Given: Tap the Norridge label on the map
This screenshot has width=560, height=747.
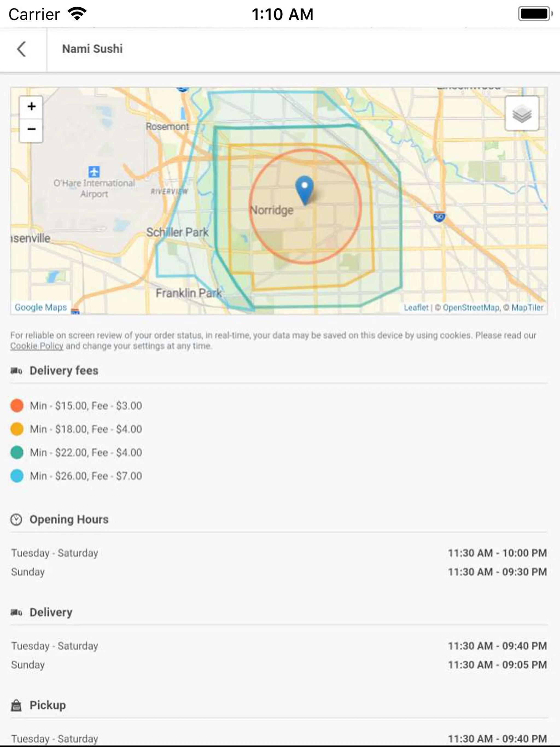Looking at the screenshot, I should pos(272,210).
